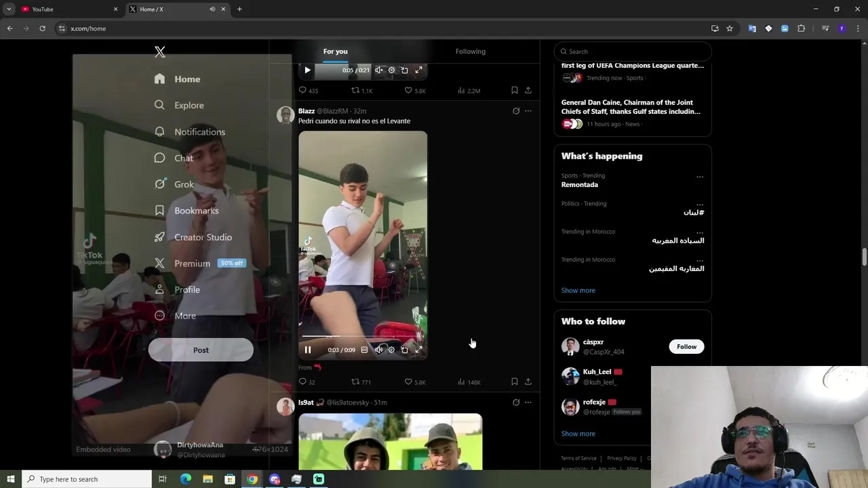Bookmark the Blazz post
This screenshot has height=488, width=868.
point(515,382)
